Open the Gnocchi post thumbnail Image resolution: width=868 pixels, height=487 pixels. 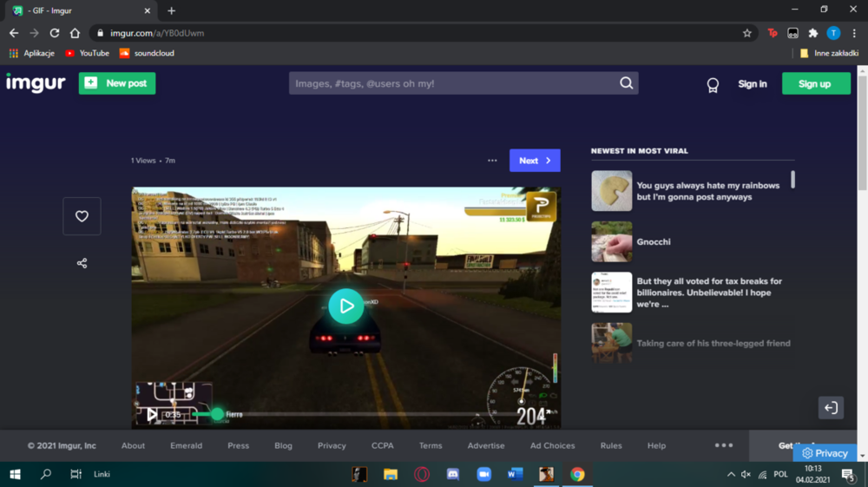pyautogui.click(x=612, y=242)
